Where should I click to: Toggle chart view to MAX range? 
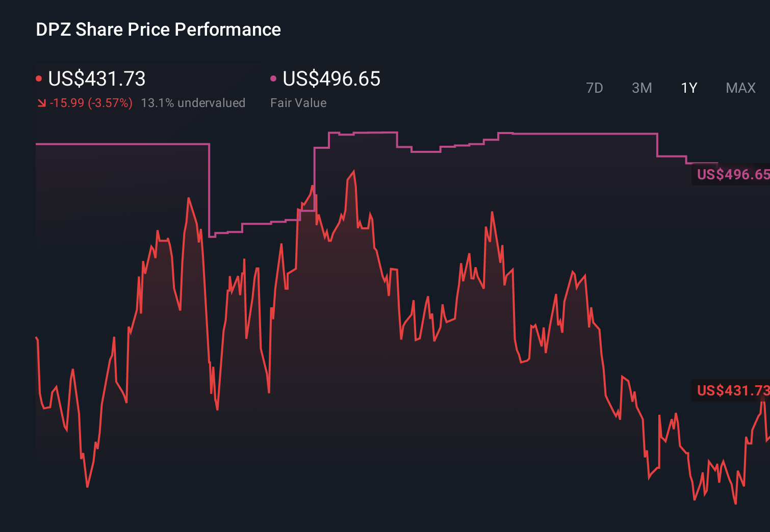tap(740, 88)
